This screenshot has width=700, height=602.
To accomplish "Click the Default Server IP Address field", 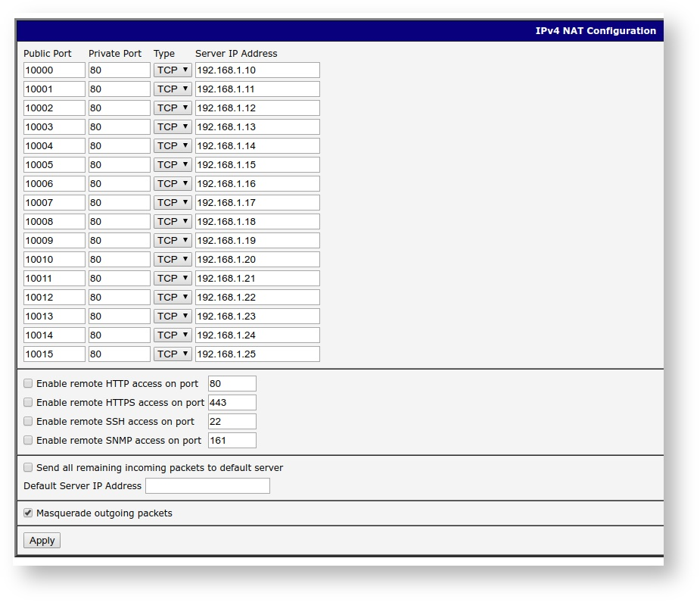I will tap(207, 486).
